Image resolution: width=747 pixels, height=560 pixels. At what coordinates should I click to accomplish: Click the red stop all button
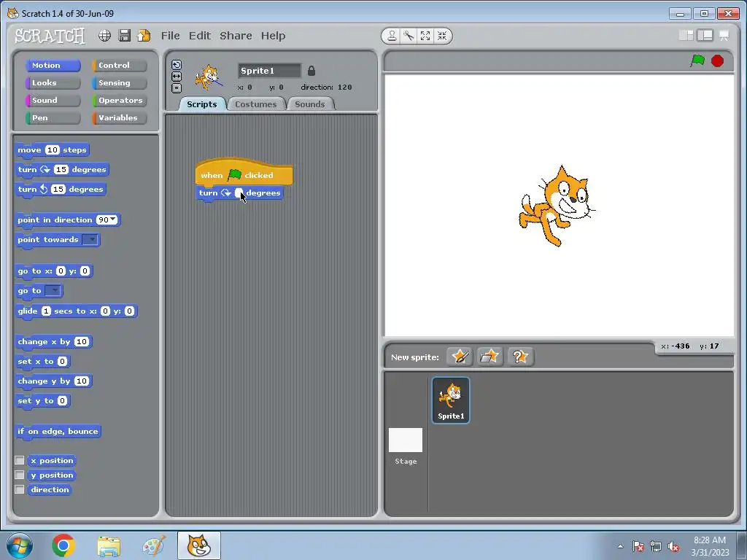coord(718,61)
